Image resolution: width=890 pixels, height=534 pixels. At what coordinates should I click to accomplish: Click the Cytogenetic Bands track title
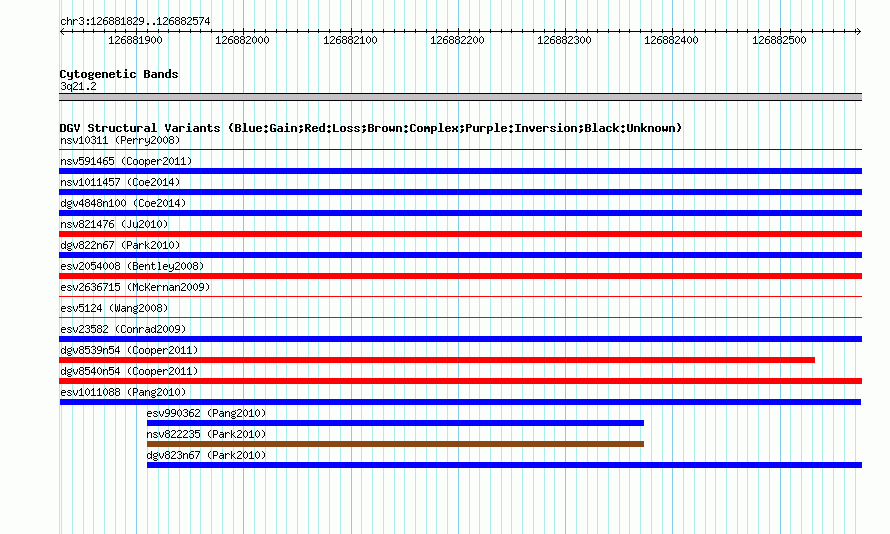(119, 74)
